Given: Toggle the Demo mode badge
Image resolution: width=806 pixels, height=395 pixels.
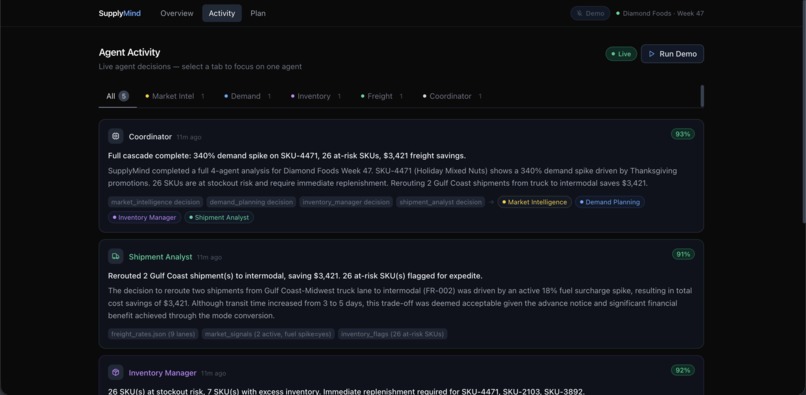Looking at the screenshot, I should point(590,13).
